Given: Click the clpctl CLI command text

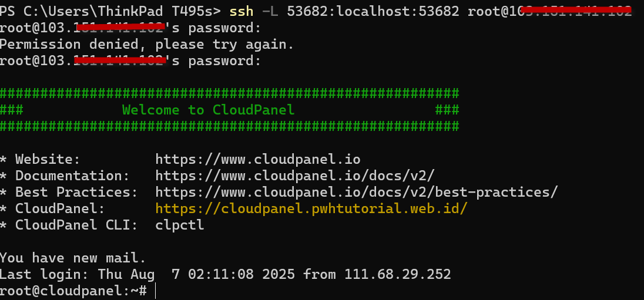Looking at the screenshot, I should 180,225.
